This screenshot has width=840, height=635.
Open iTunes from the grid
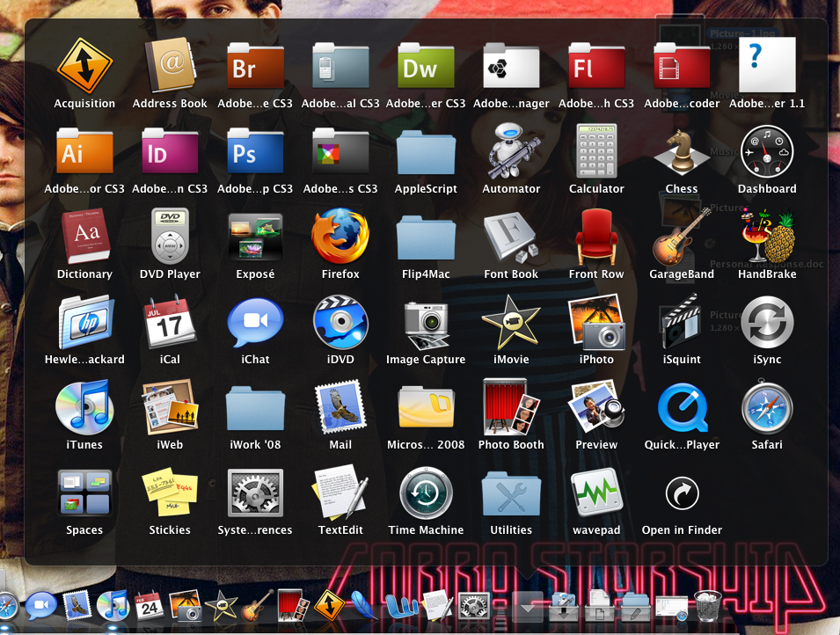pos(84,406)
